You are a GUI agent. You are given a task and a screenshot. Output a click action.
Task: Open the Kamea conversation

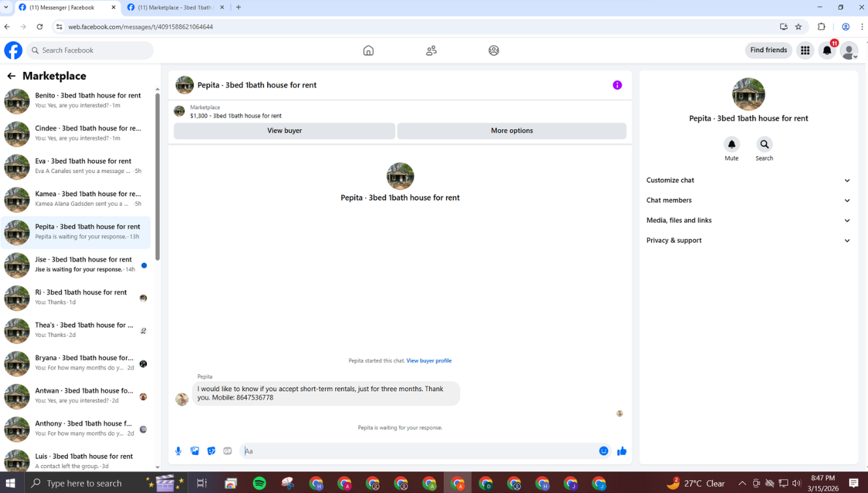pyautogui.click(x=76, y=199)
